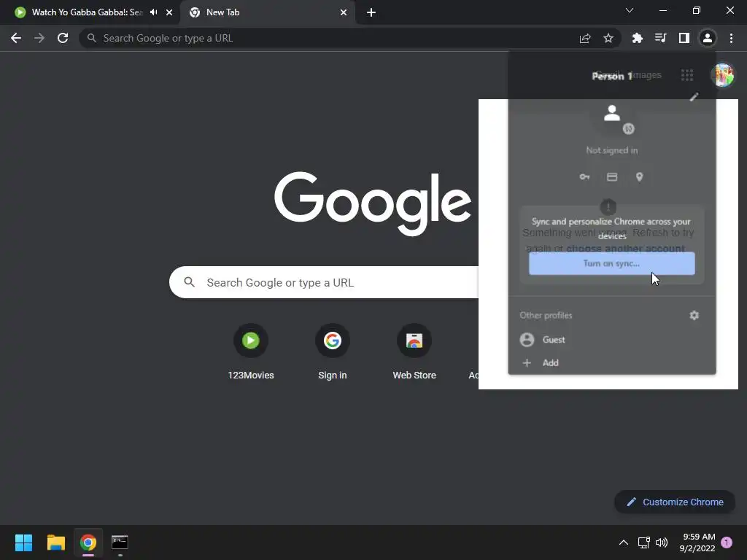Image resolution: width=747 pixels, height=560 pixels.
Task: Open the Sign in shortcut tile
Action: coord(333,351)
